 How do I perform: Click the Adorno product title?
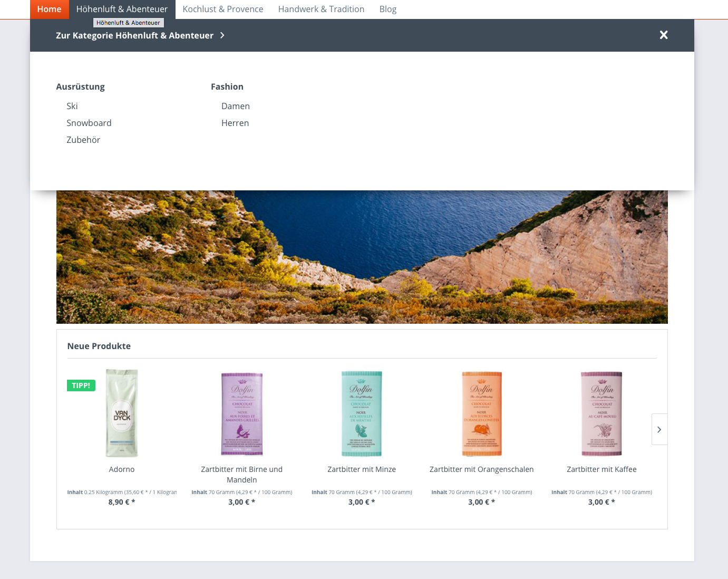pyautogui.click(x=122, y=469)
